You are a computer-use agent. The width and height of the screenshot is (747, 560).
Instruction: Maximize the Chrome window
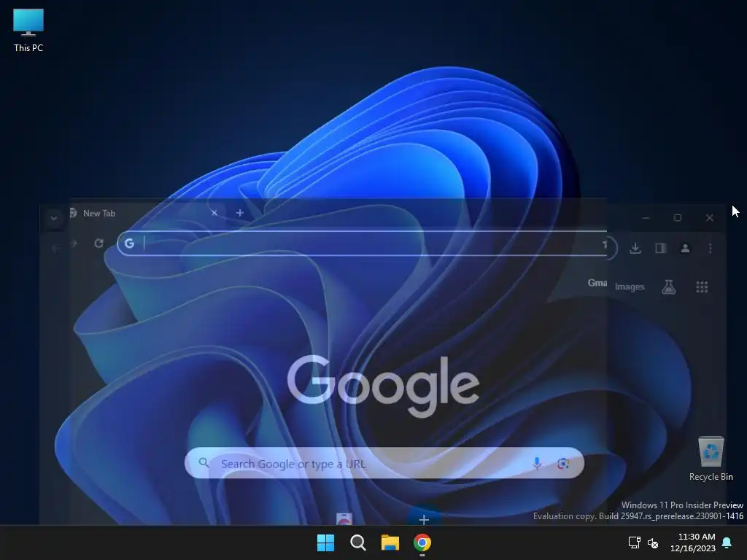point(678,217)
